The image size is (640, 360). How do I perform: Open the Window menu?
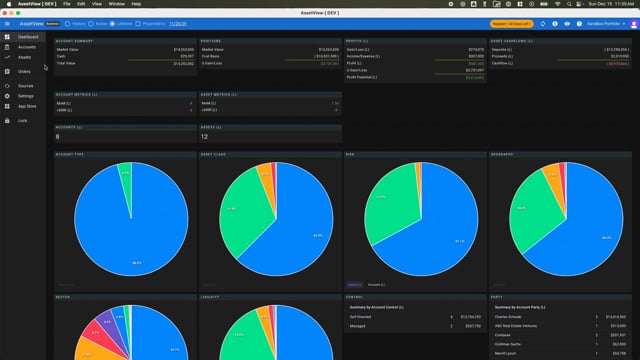point(117,4)
